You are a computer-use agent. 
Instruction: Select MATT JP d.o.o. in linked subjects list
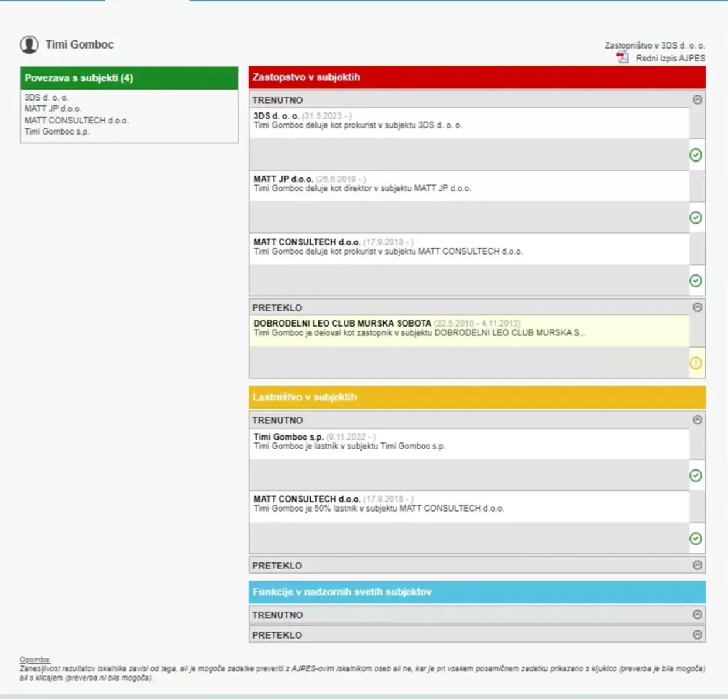(x=53, y=109)
